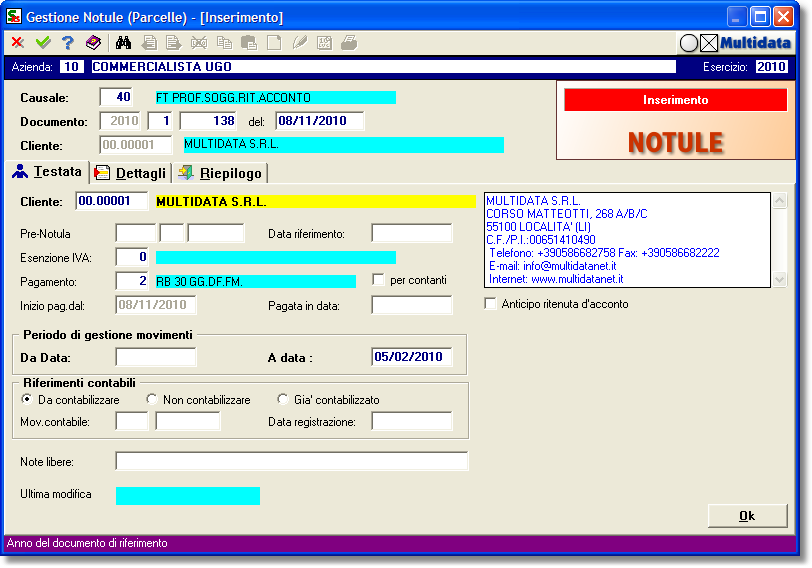Click the first Pre-Notula field
Screen dimensions: 812x568
[x=136, y=233]
